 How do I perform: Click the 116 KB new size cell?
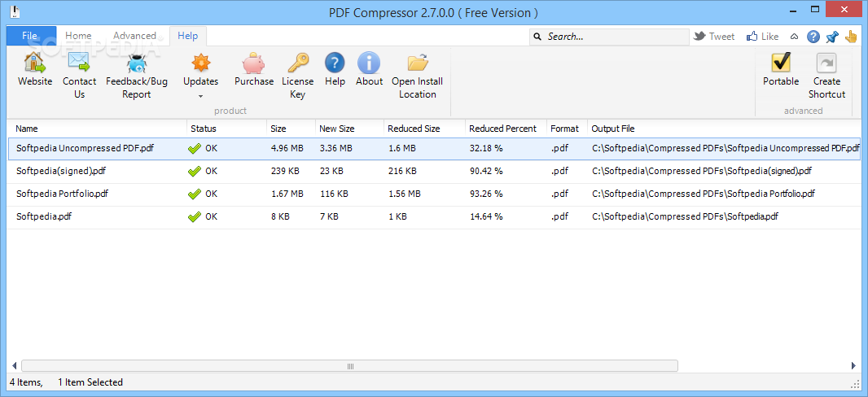click(x=335, y=194)
